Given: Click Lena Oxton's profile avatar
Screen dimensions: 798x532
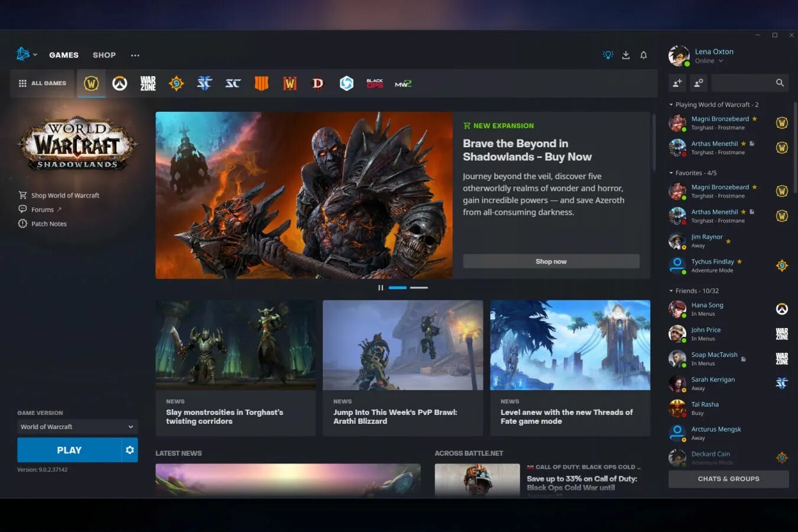Looking at the screenshot, I should pyautogui.click(x=679, y=56).
